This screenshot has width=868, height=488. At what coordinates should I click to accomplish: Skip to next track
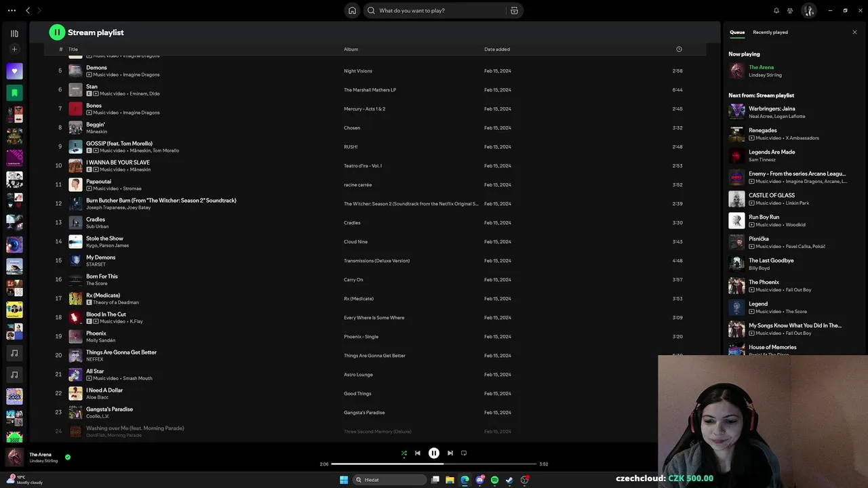[x=450, y=453]
